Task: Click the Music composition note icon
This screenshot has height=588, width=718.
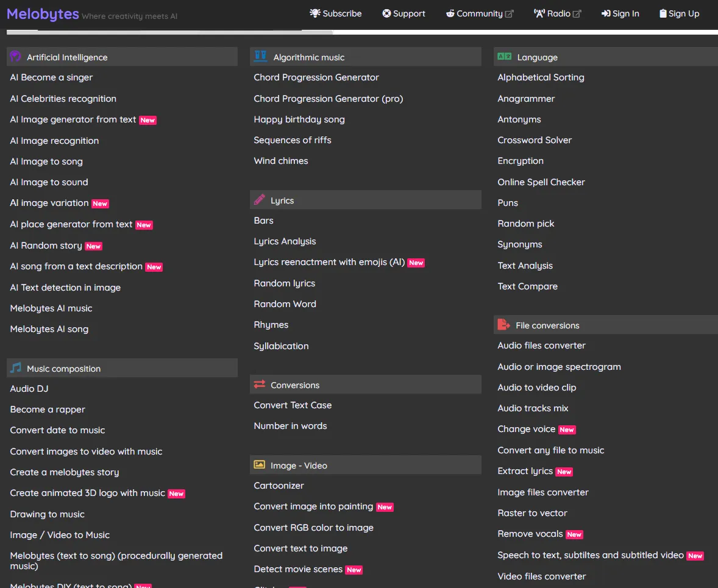Action: [16, 367]
